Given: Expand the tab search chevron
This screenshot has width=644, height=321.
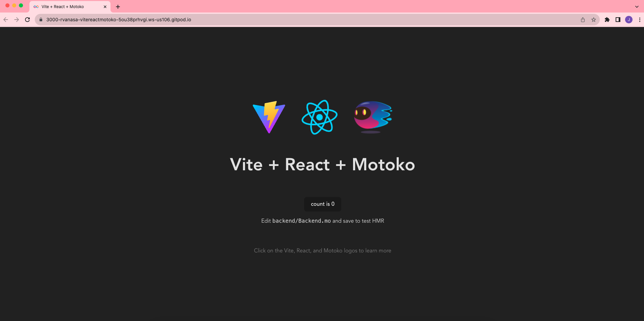Looking at the screenshot, I should click(x=637, y=7).
